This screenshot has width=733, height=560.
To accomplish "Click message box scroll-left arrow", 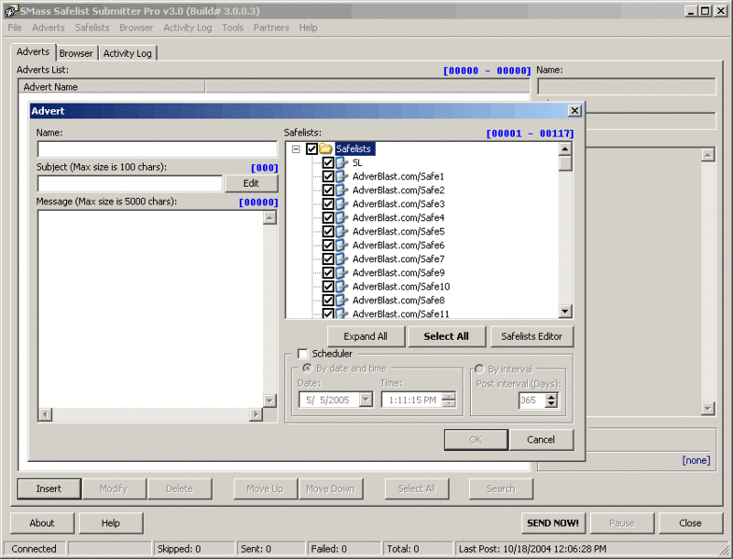I will [x=45, y=414].
